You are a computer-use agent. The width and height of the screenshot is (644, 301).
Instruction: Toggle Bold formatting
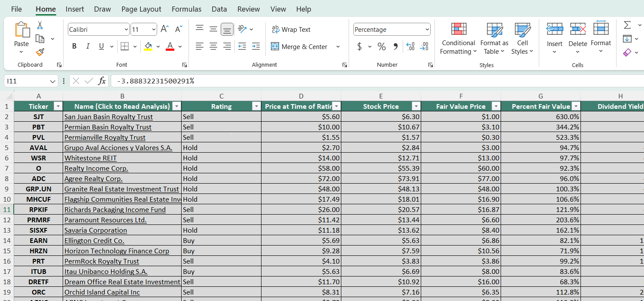(74, 46)
